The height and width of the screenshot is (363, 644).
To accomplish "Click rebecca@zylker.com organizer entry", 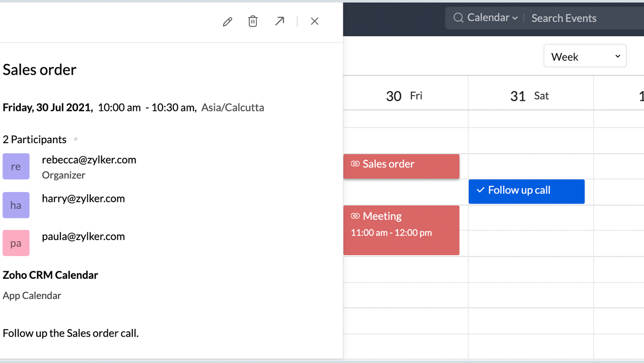I will tap(89, 160).
